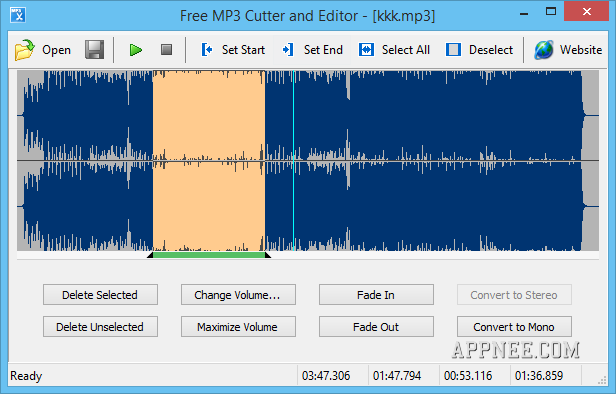The height and width of the screenshot is (394, 616).
Task: Click the Open label in toolbar
Action: (x=57, y=50)
